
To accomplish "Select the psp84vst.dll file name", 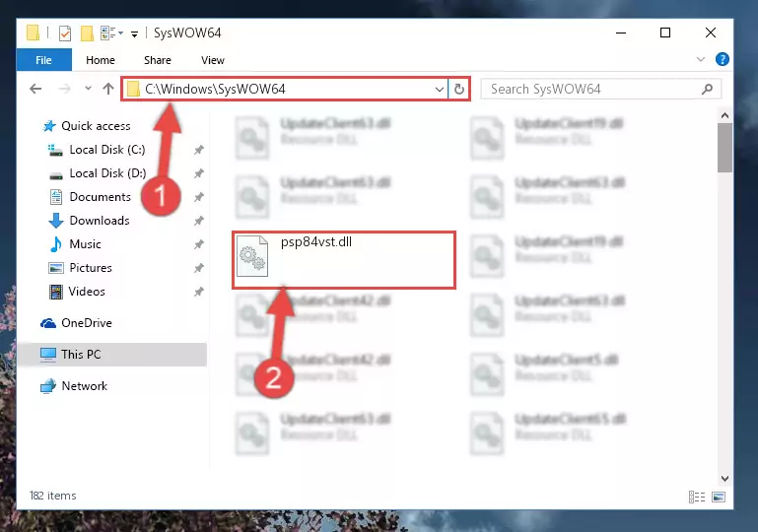I will 316,242.
